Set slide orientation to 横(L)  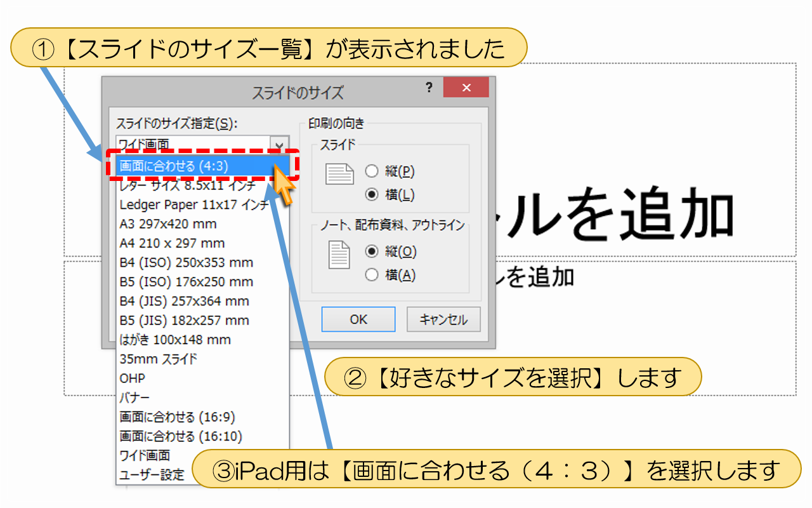pyautogui.click(x=390, y=194)
